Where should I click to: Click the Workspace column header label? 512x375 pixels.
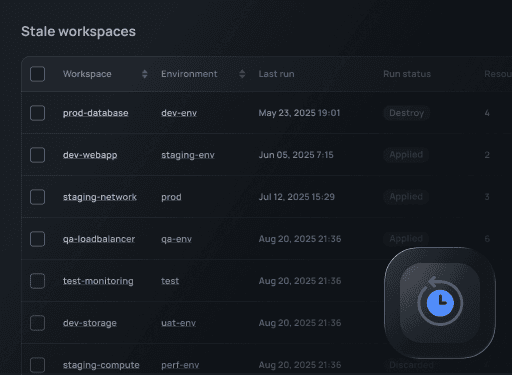tap(87, 74)
